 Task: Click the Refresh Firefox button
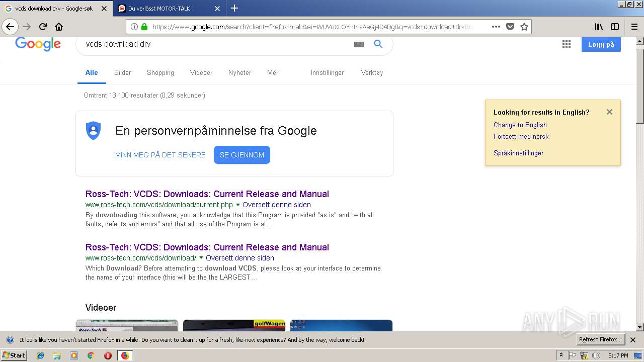pos(600,340)
